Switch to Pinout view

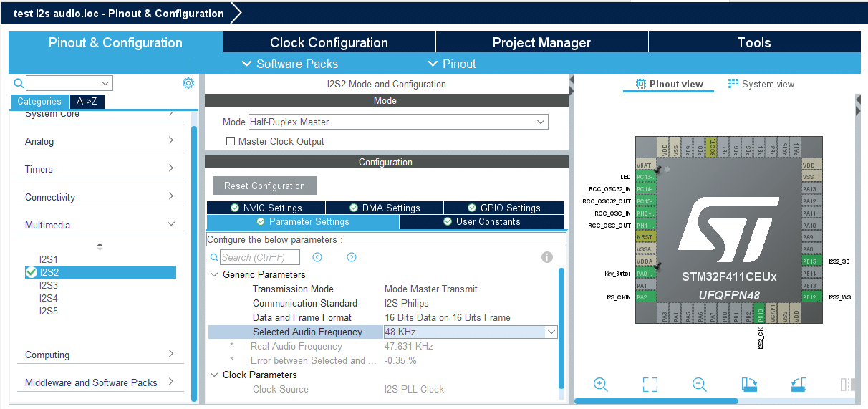670,84
